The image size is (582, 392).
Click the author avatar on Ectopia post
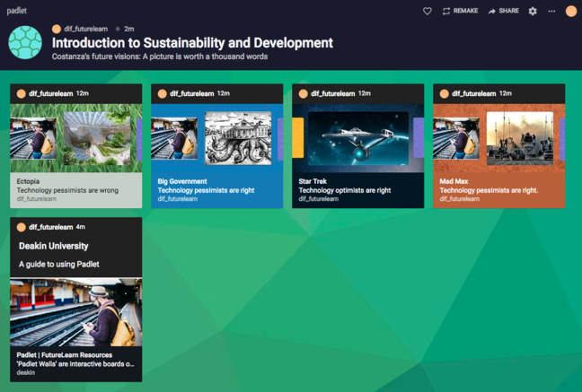coord(22,93)
